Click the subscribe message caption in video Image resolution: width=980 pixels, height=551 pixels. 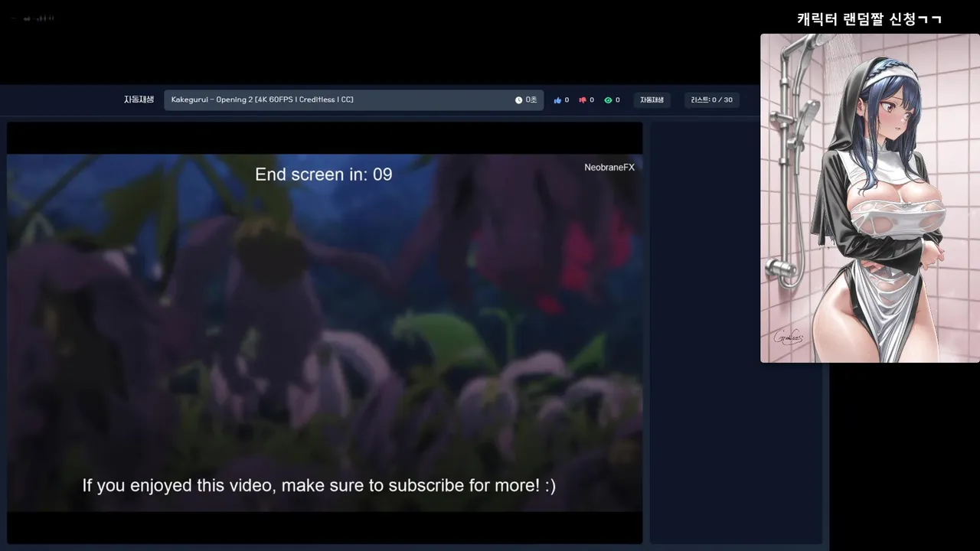point(319,485)
